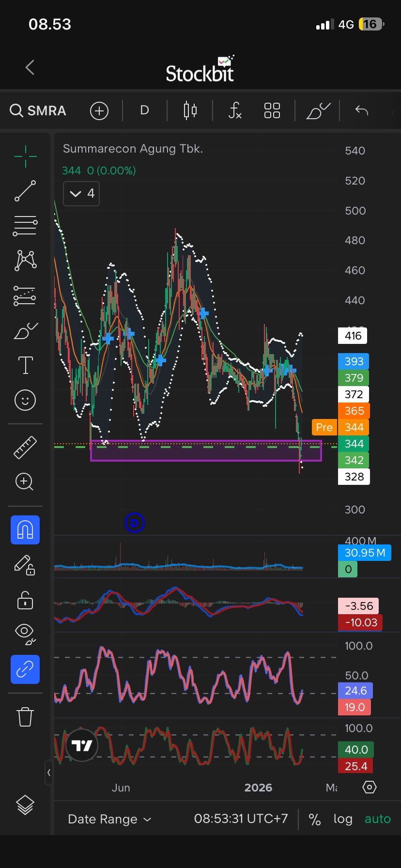Open the Fibonacci retracement tools

point(25,226)
